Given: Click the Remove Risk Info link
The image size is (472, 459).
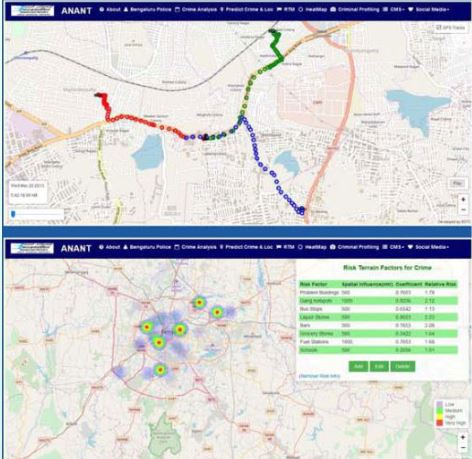Looking at the screenshot, I should pos(320,376).
